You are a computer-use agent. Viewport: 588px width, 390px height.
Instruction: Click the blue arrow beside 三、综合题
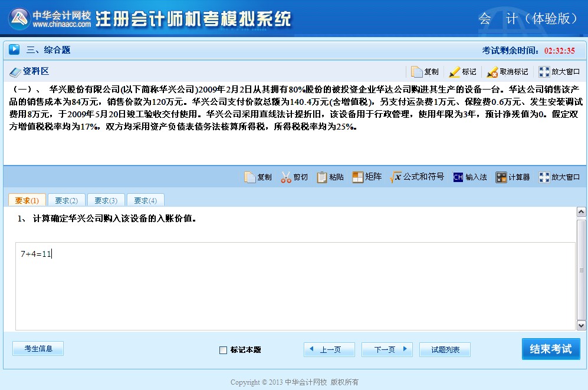tap(13, 49)
